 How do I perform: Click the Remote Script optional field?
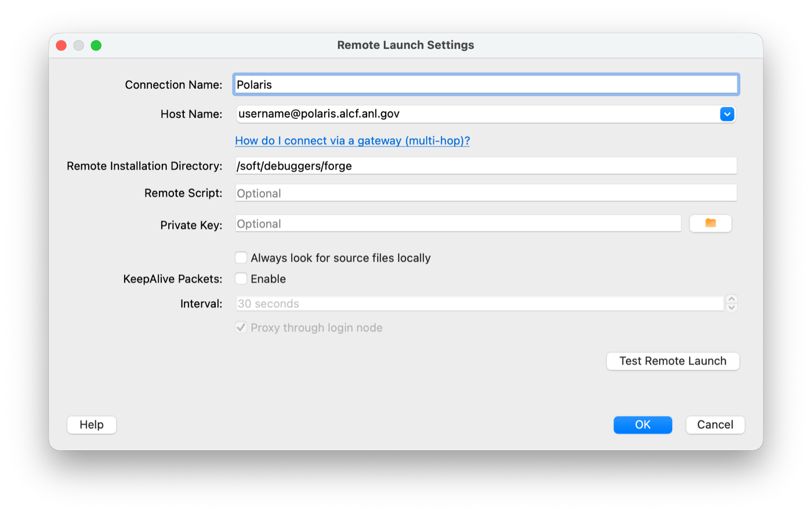pyautogui.click(x=486, y=193)
